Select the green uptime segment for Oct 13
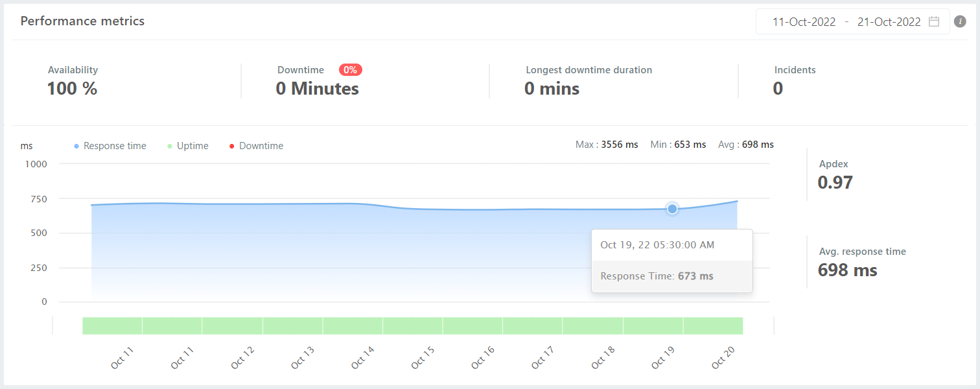The height and width of the screenshot is (389, 980). click(292, 325)
